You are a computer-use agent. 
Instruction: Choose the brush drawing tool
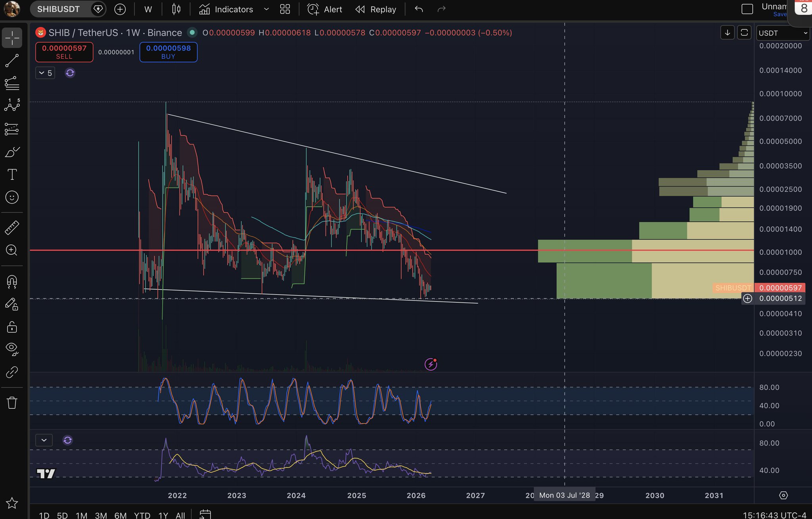tap(12, 152)
